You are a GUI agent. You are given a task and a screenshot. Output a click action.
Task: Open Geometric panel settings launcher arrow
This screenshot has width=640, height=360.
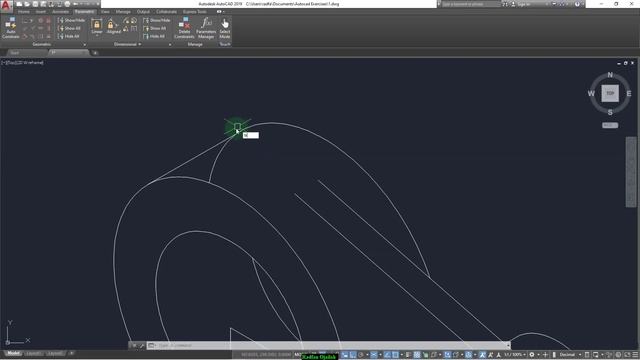[x=85, y=44]
